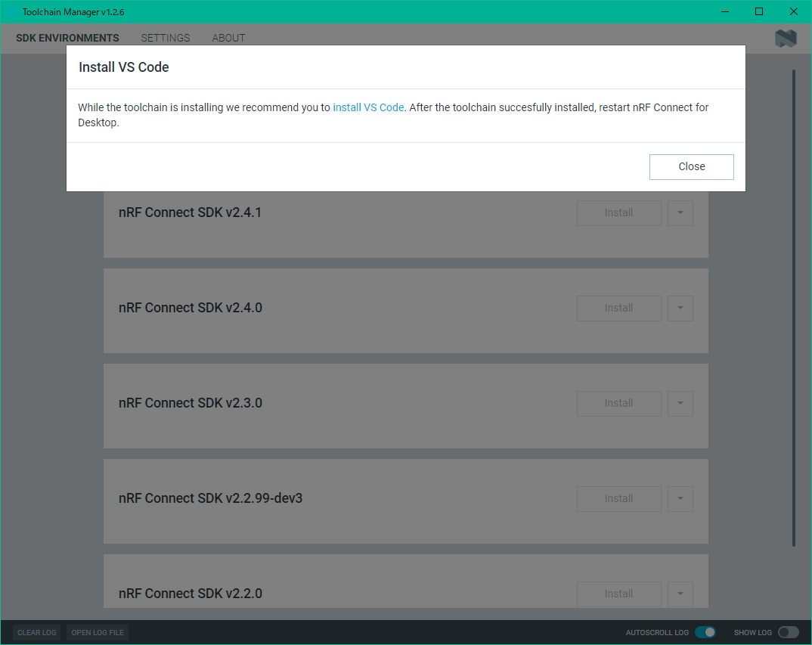This screenshot has width=812, height=645.
Task: Click the 'Install VS Code' dialog heading
Action: tap(124, 67)
